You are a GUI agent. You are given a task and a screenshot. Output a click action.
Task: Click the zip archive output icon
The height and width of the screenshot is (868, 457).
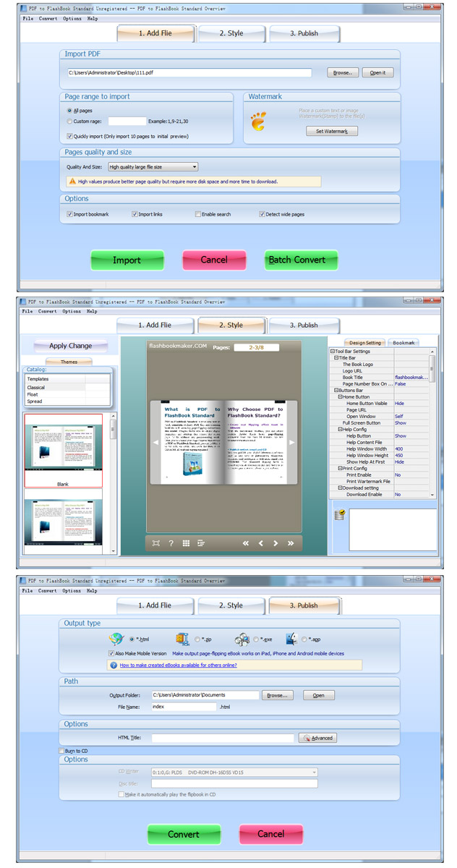click(x=182, y=639)
